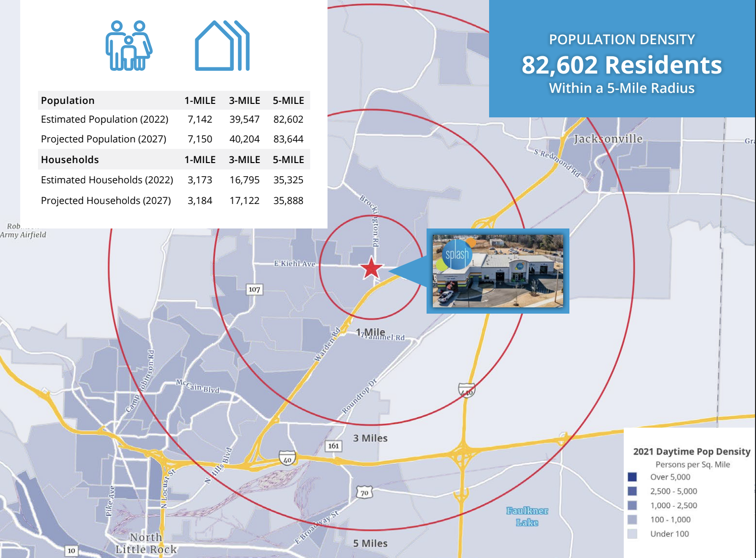Click the US 70 route shield
The width and height of the screenshot is (756, 558).
(365, 493)
